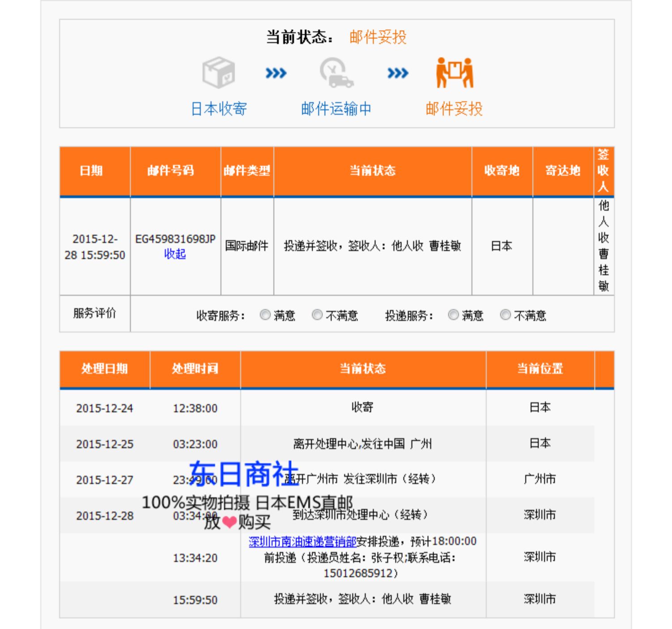Click tracking number EG459831698JP
The image size is (672, 629).
click(175, 239)
